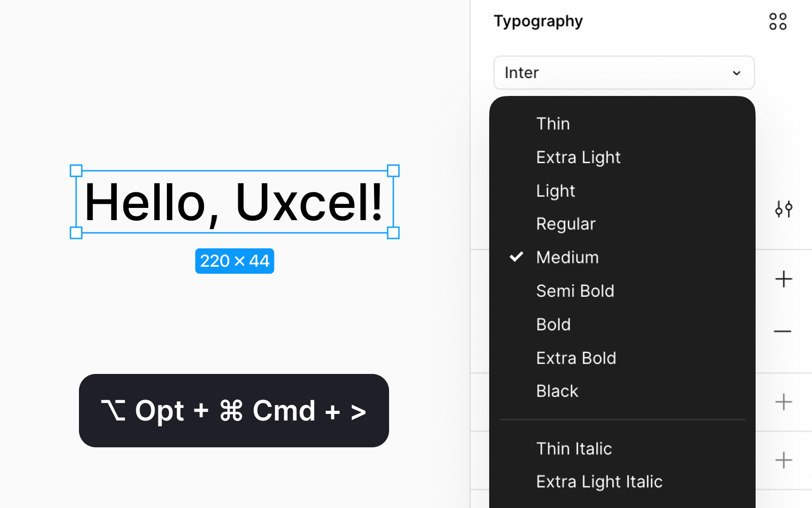Click the bottom-most plus icon
Viewport: 812px width, 508px height.
pyautogui.click(x=783, y=460)
